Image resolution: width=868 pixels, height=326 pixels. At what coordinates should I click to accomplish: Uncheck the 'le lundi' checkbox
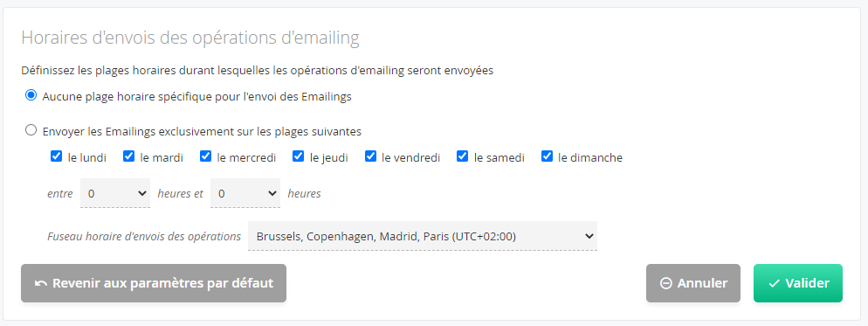click(x=56, y=156)
